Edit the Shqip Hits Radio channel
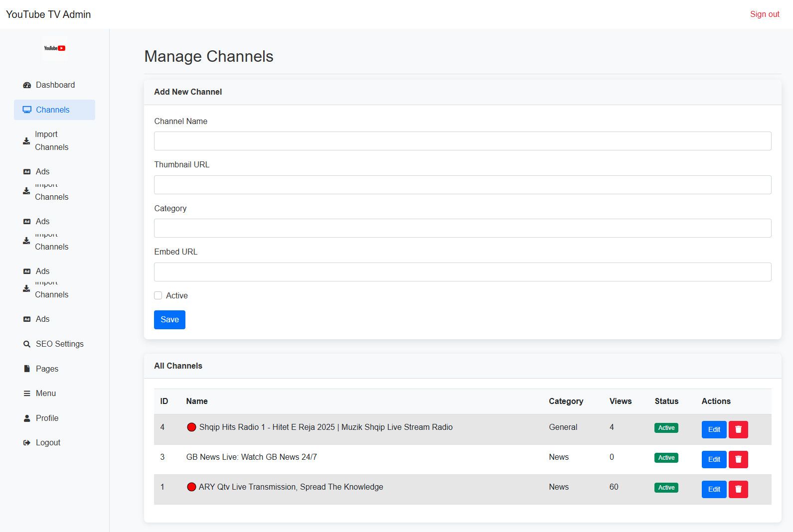793x532 pixels. click(714, 429)
